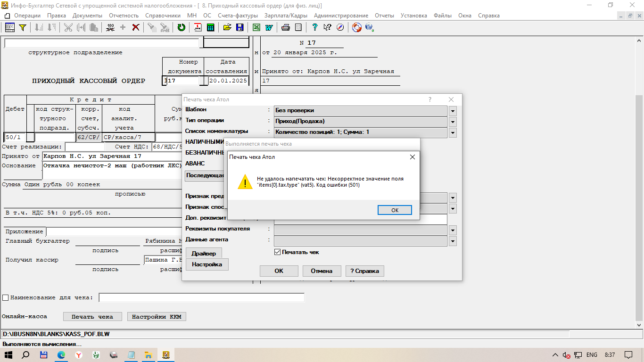
Task: Click 'Отмена' in the Atol dialog
Action: tap(322, 271)
